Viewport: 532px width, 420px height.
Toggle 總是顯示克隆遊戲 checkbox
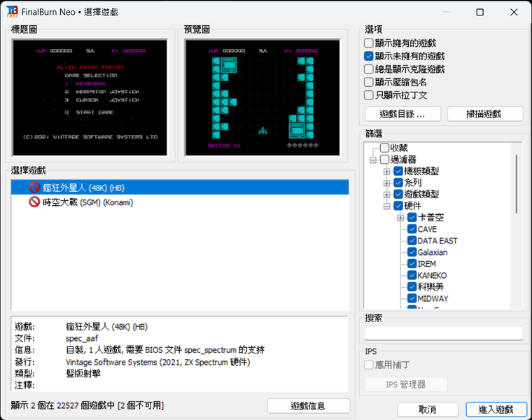(368, 69)
